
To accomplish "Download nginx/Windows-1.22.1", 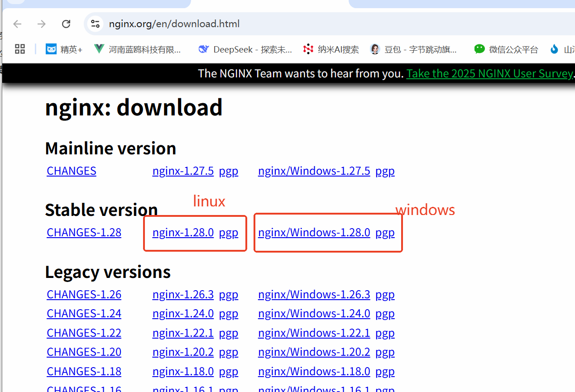I will point(314,333).
